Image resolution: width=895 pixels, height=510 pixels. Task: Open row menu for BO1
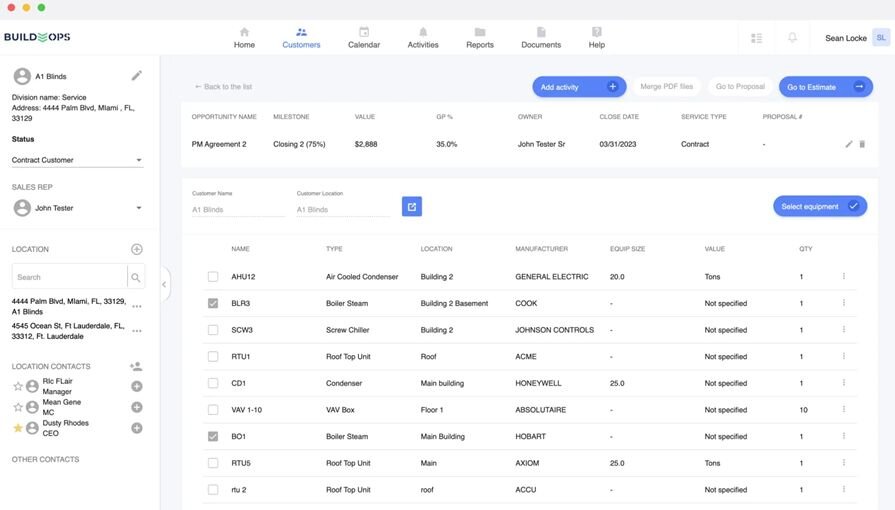pyautogui.click(x=844, y=436)
